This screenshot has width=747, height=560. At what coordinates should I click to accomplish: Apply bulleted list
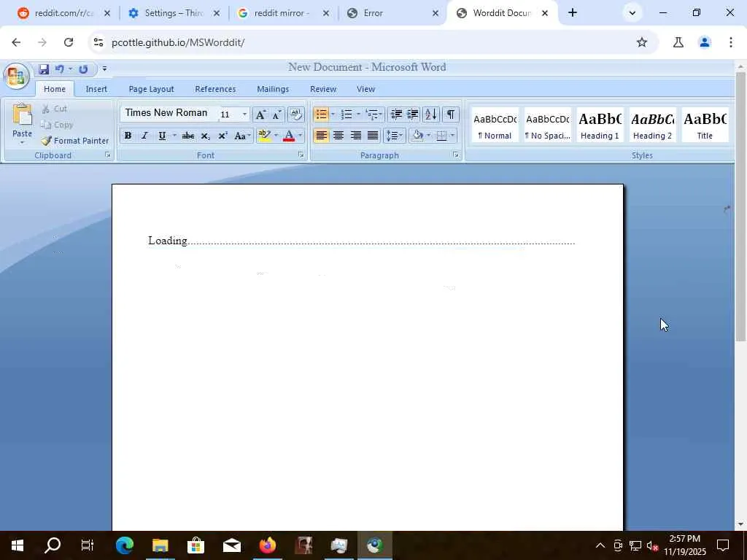322,114
